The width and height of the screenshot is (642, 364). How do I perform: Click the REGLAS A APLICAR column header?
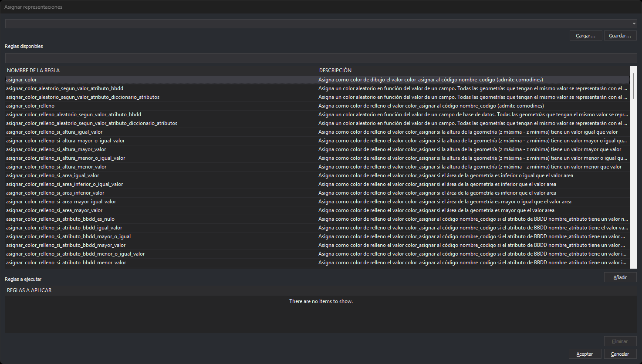[321, 290]
